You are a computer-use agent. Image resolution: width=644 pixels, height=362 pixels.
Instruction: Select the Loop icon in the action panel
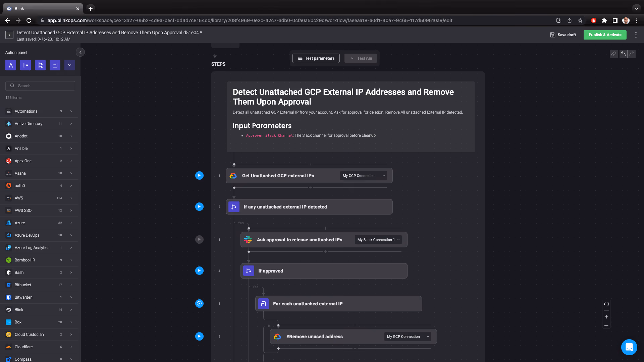pos(55,65)
